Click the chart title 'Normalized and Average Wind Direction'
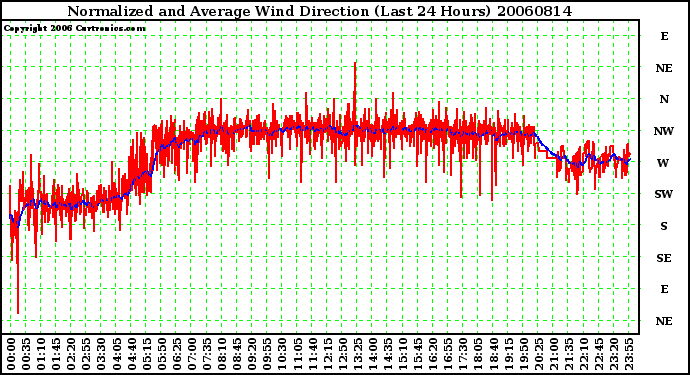Image resolution: width=690 pixels, height=375 pixels. [218, 11]
